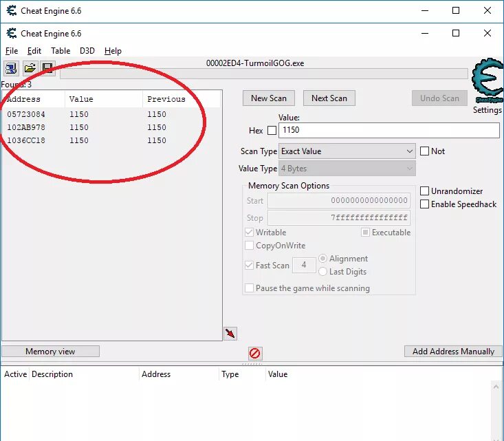504x441 pixels.
Task: Click the Description column header
Action: (x=84, y=374)
